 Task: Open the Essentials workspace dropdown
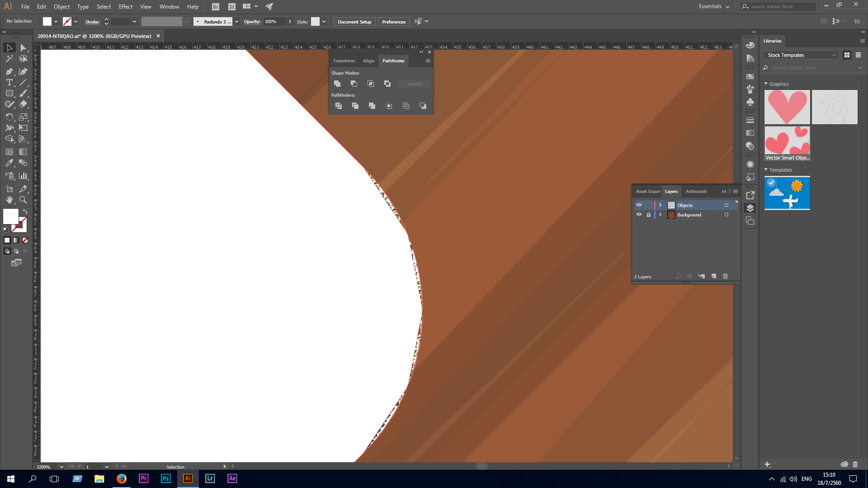point(714,6)
